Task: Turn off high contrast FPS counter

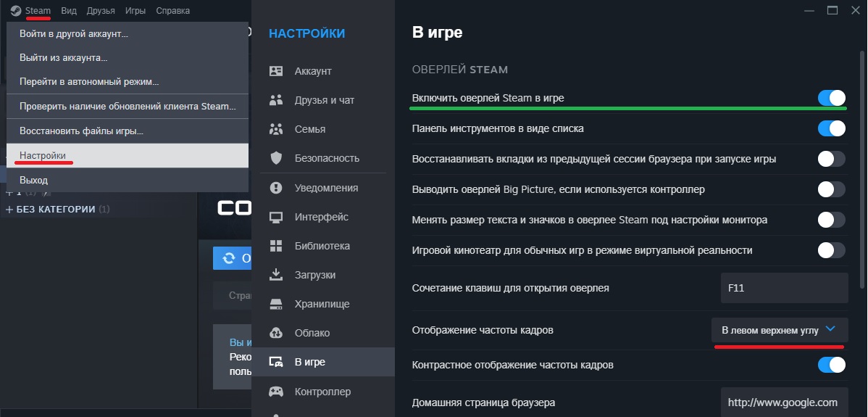Action: tap(832, 365)
